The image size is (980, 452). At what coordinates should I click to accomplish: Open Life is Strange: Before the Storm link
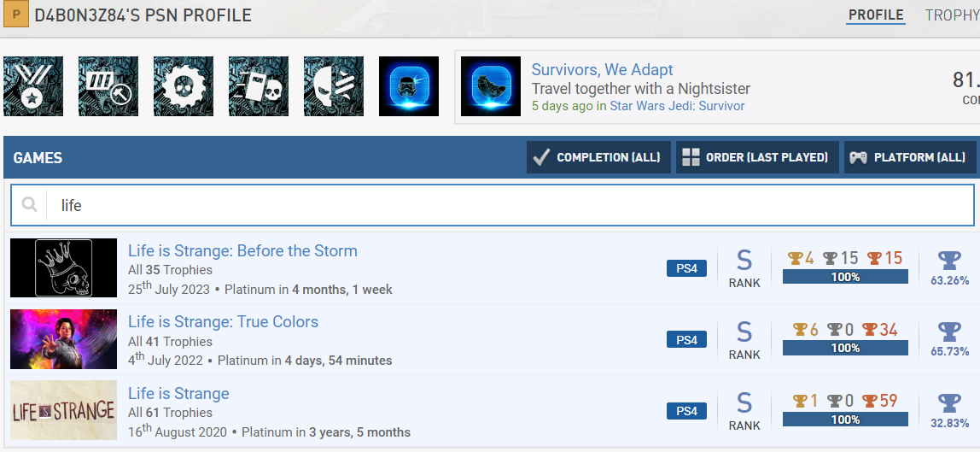242,251
